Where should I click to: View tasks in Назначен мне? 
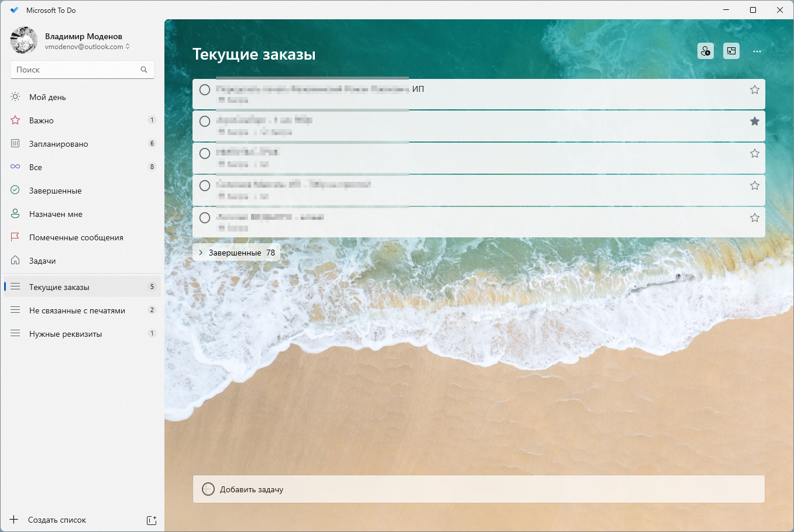coord(82,214)
